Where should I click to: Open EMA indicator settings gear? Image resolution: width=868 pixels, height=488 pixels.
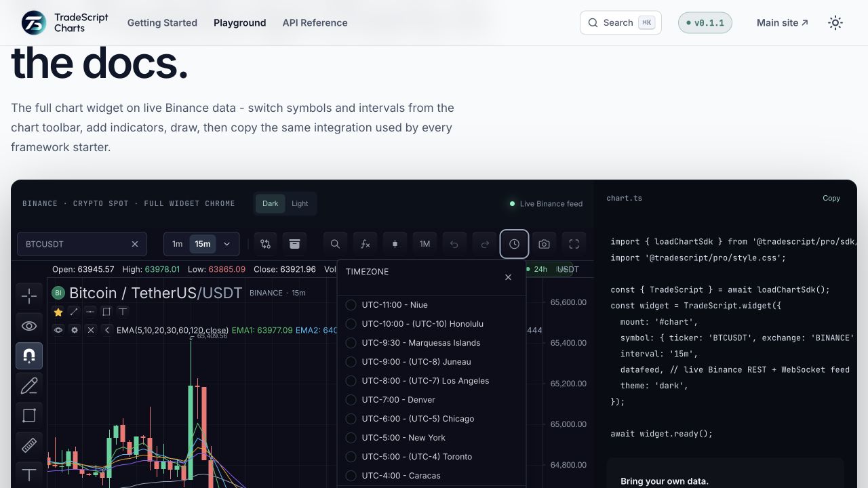(x=75, y=330)
